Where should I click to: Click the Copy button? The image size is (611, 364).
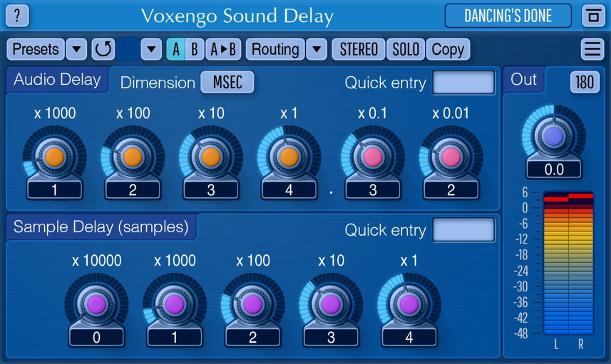448,49
